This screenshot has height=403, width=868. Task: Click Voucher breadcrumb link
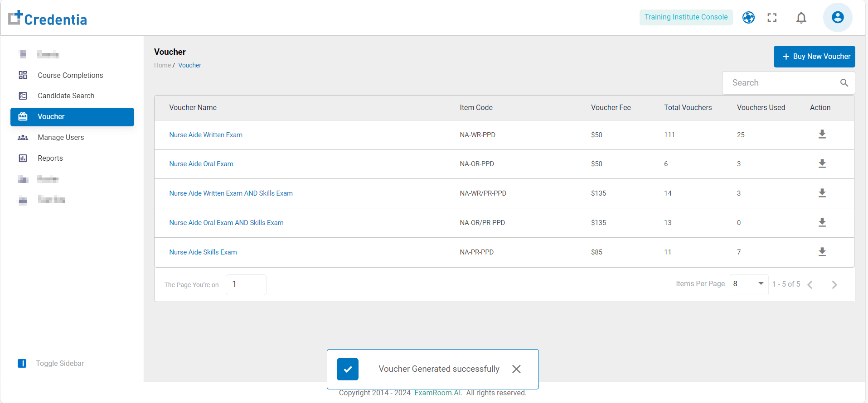(189, 65)
